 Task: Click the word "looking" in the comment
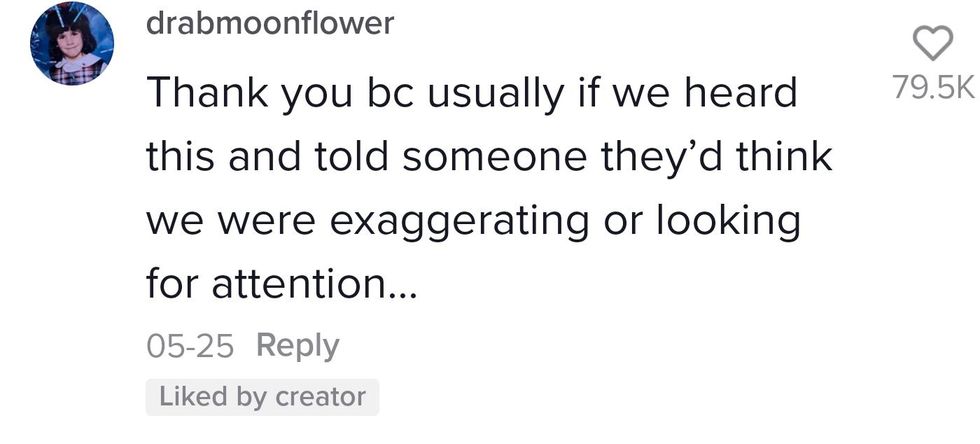[728, 221]
